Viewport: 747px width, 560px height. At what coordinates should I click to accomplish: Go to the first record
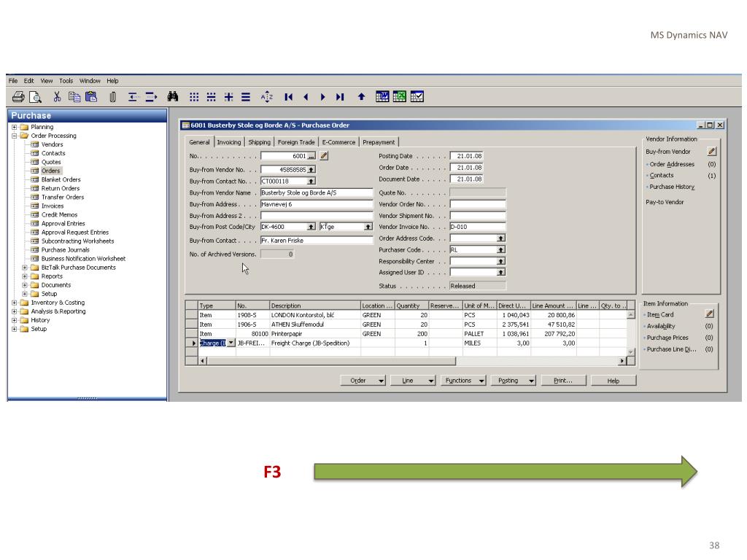click(x=288, y=97)
